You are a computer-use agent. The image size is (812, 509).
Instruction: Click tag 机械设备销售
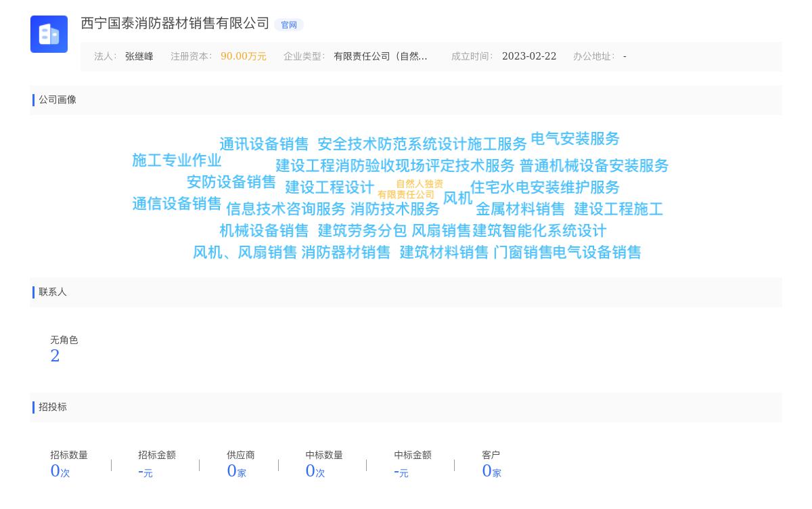(264, 231)
